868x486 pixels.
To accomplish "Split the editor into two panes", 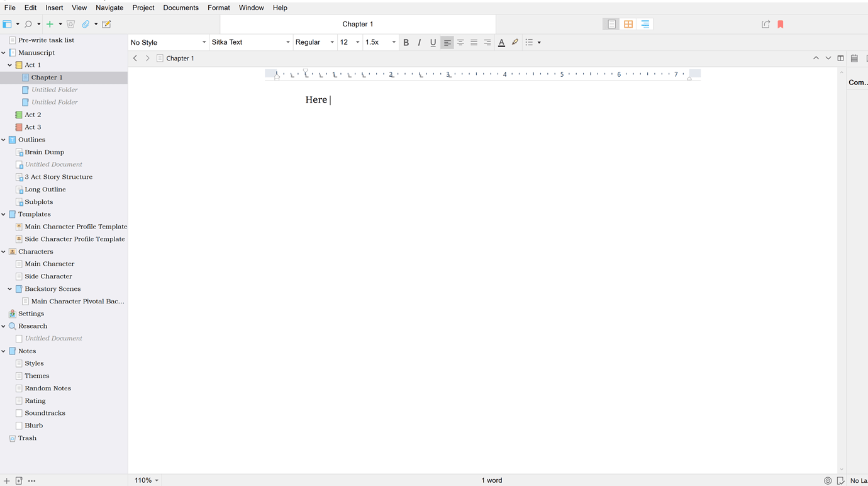I will pos(841,58).
